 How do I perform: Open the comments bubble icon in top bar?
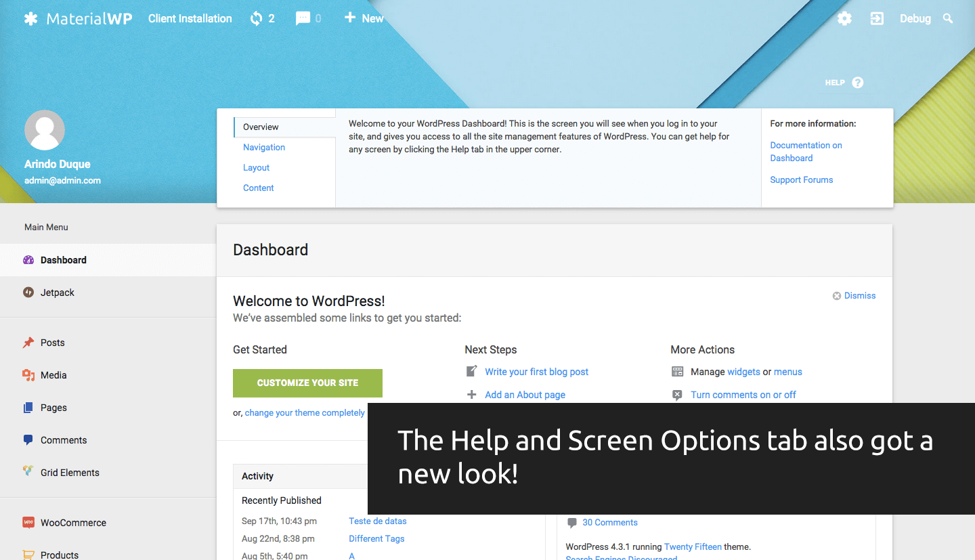click(x=303, y=19)
